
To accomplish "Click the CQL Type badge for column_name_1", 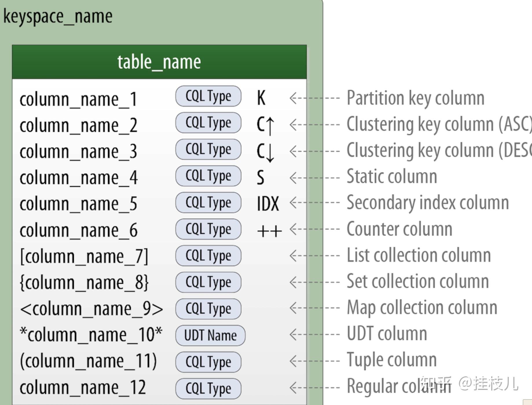I will (208, 96).
